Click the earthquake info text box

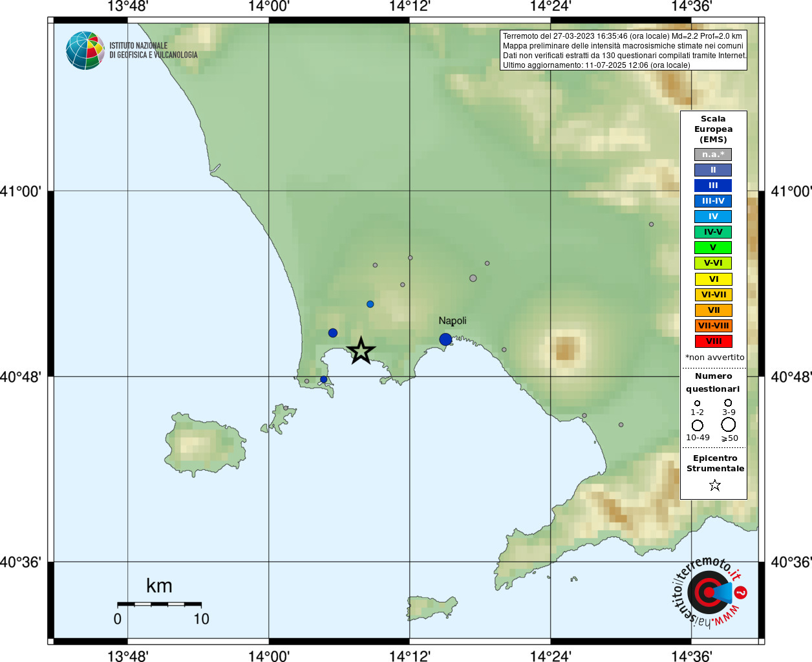click(x=623, y=50)
